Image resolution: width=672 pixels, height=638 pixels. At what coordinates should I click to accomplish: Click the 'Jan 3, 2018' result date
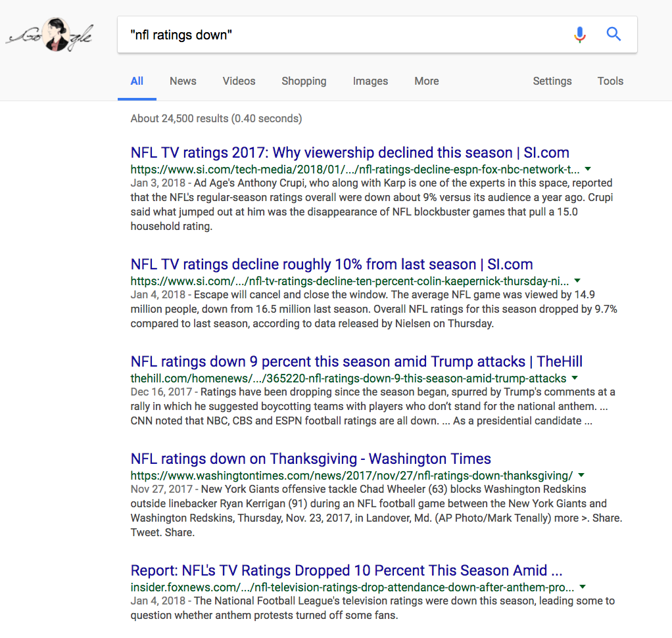158,183
